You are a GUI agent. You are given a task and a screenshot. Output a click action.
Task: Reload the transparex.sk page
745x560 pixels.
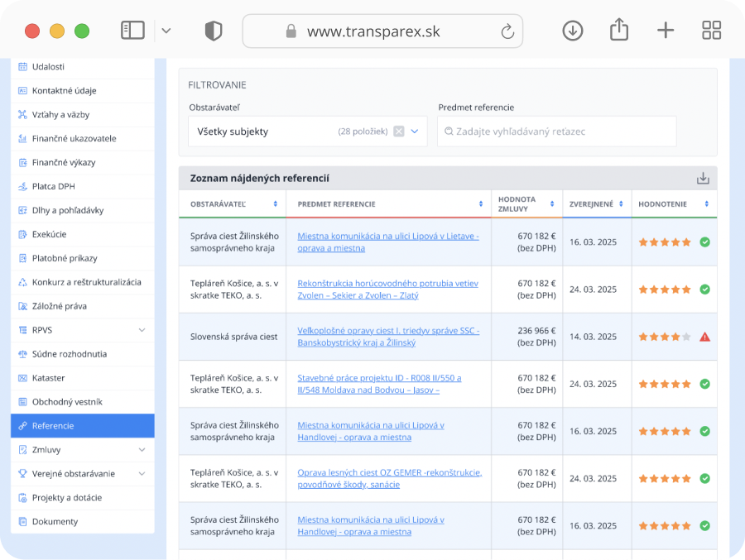click(x=507, y=31)
